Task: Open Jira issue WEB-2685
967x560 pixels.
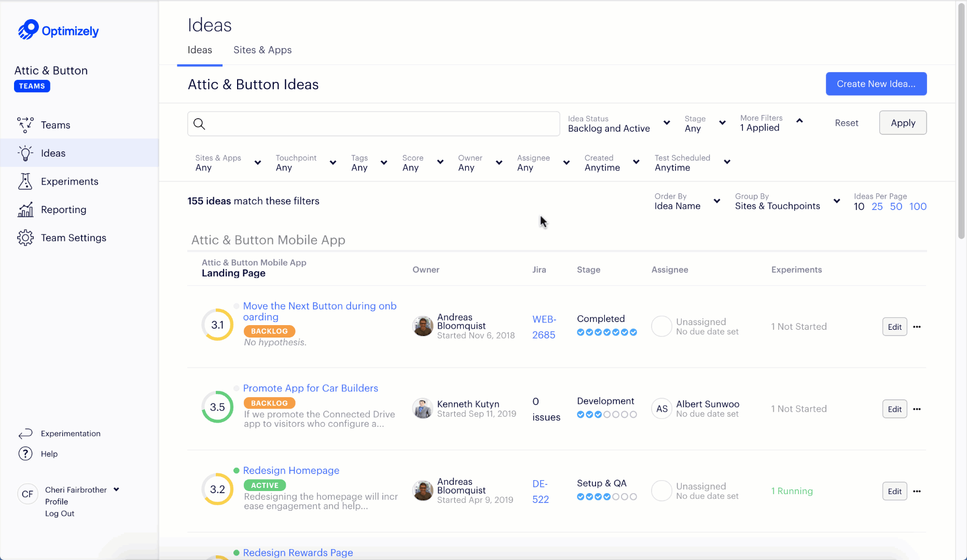Action: click(544, 327)
